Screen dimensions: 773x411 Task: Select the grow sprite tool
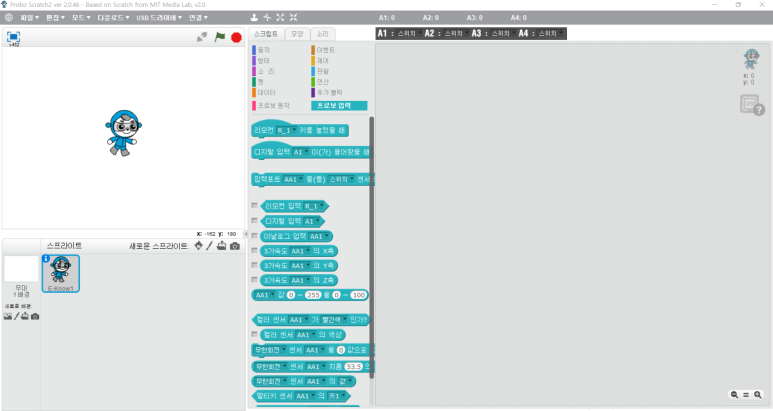coord(280,17)
